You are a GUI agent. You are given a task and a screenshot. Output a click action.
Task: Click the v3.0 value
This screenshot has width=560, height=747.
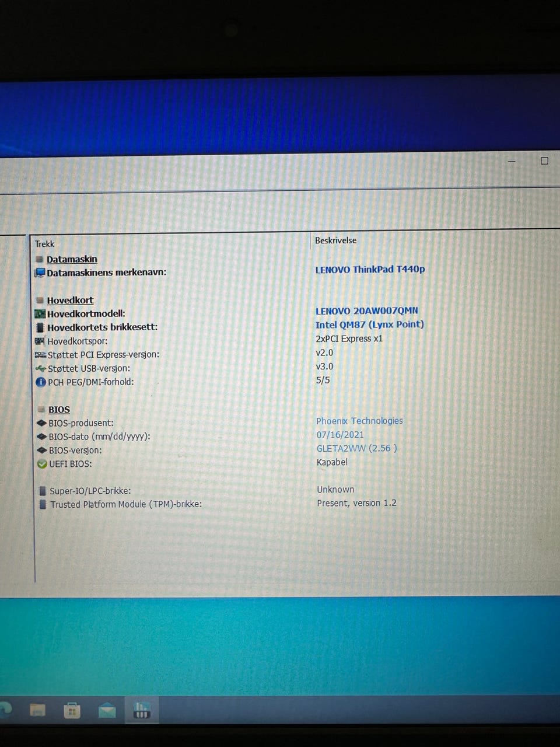click(324, 366)
